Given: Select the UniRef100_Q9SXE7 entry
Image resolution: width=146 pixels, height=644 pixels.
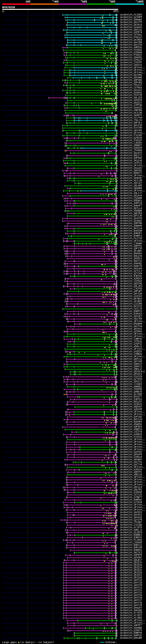Looking at the screenshot, I should pos(131,316).
